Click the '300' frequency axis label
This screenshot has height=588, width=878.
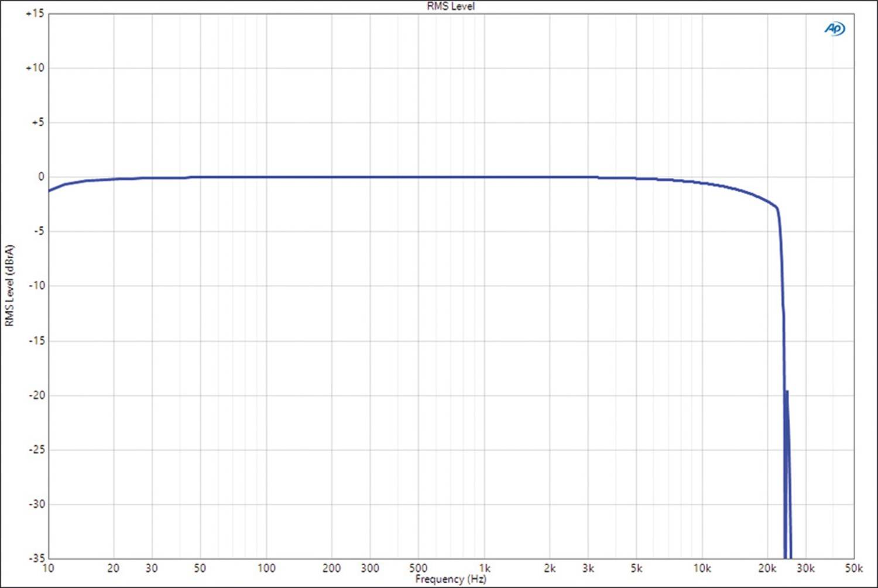(x=370, y=568)
